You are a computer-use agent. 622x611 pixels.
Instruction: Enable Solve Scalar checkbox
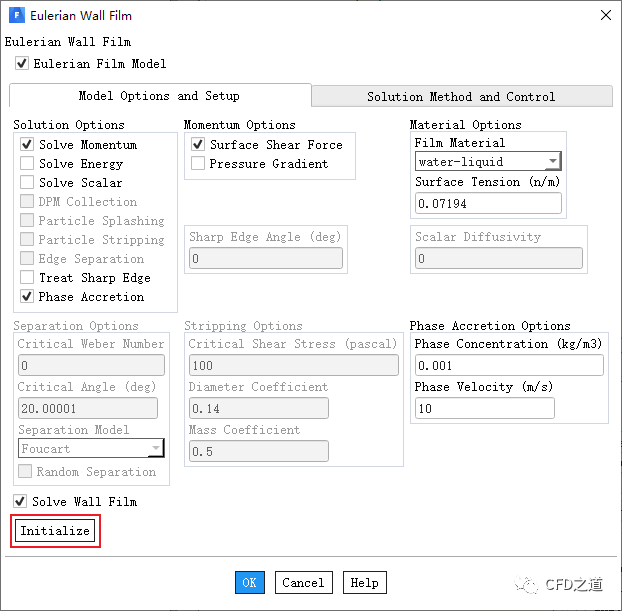(27, 183)
